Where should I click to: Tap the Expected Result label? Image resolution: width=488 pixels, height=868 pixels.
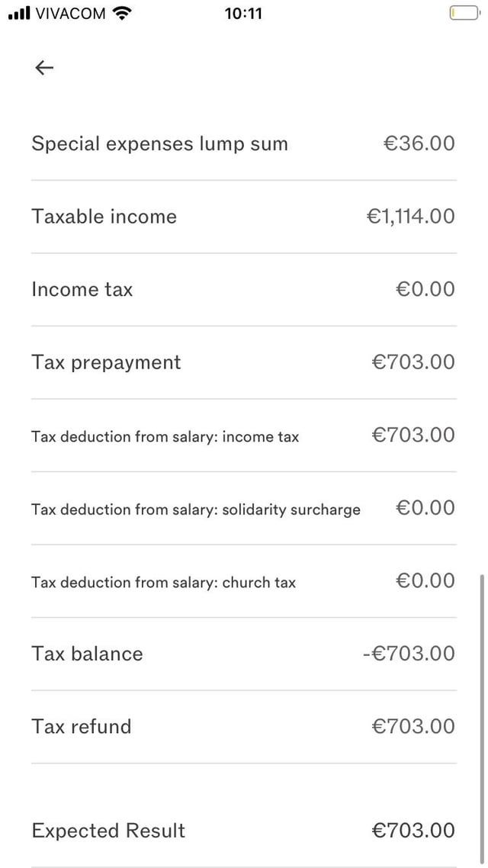[x=108, y=831]
